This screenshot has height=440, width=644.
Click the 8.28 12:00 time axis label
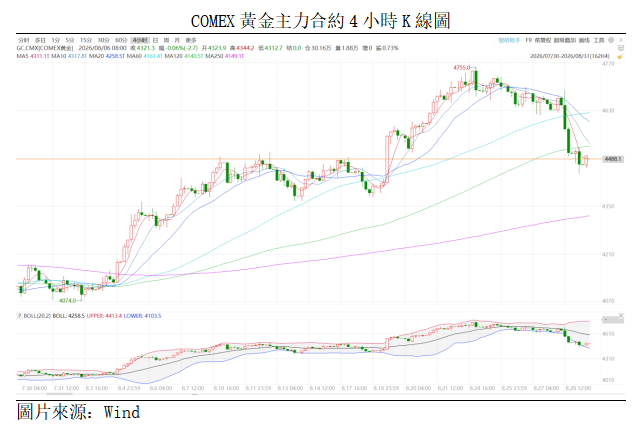point(578,388)
